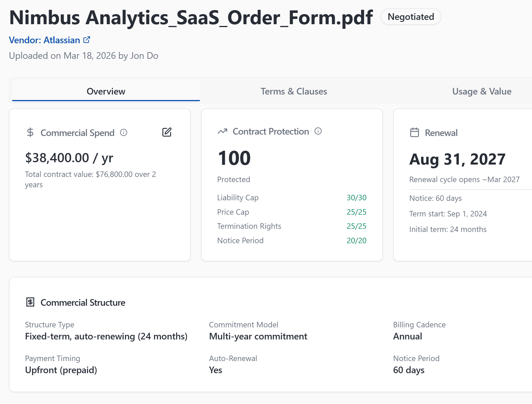
Task: Click the Notice Period 20/20 score
Action: 356,241
